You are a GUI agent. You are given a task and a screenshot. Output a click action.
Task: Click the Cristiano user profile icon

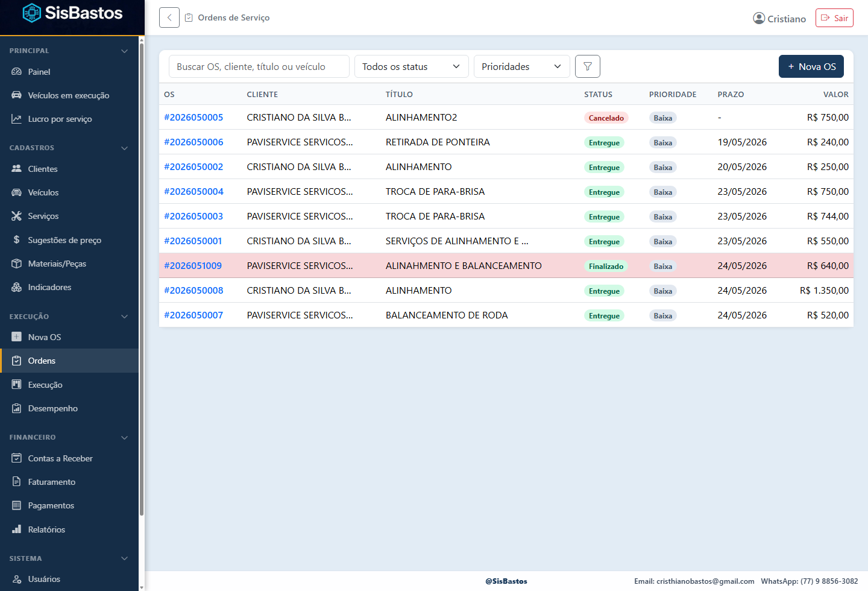pyautogui.click(x=759, y=18)
